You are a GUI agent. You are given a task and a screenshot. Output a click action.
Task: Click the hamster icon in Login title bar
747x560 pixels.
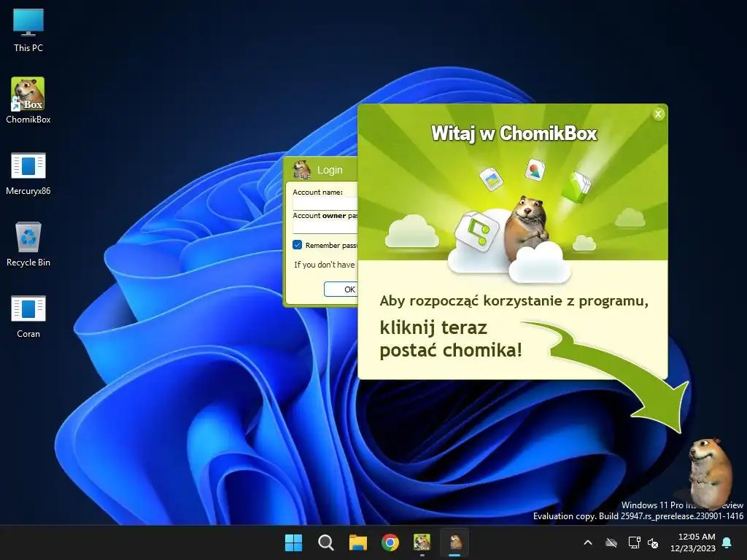(302, 169)
